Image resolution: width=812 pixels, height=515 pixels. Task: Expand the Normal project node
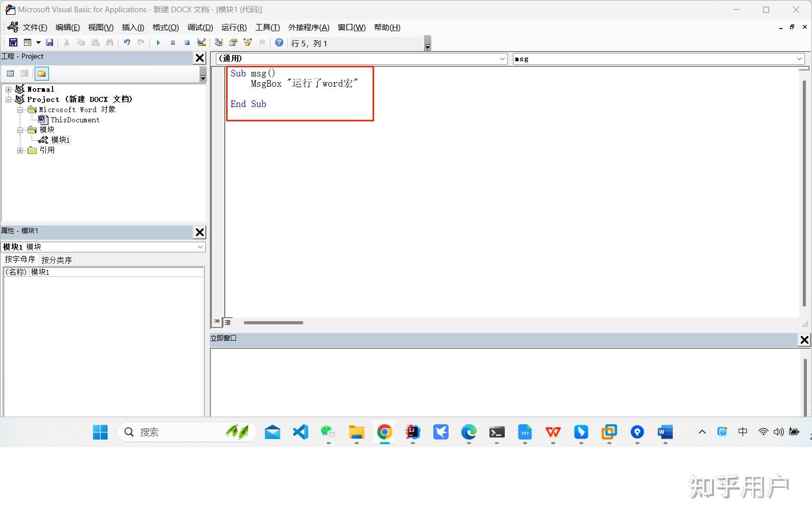tap(8, 89)
